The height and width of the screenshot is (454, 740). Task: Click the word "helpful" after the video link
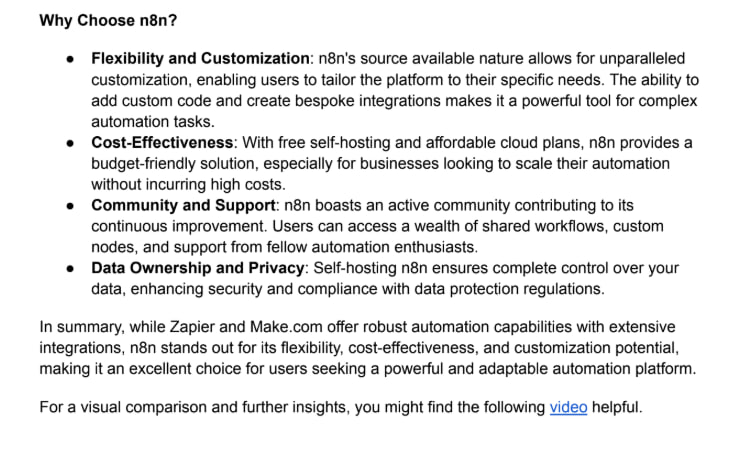(619, 408)
